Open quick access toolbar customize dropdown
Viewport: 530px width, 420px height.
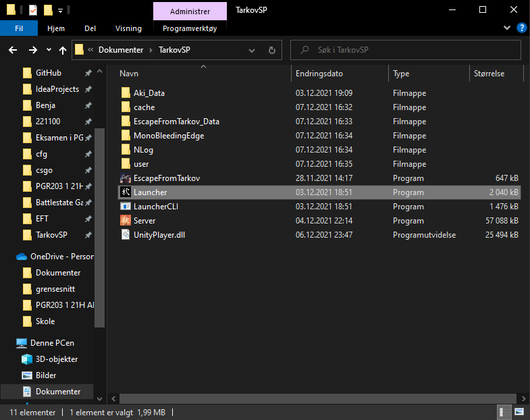60,11
